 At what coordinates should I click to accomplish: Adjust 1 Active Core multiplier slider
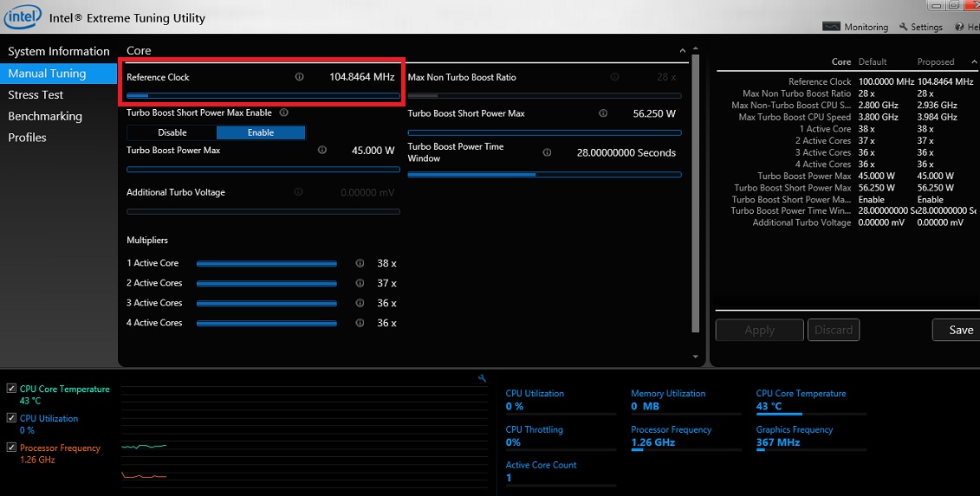point(266,264)
